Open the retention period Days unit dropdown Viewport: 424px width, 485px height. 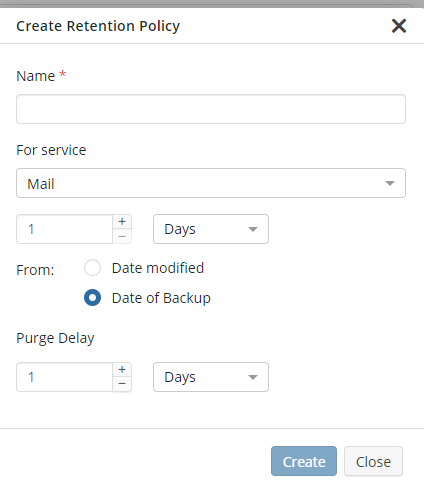pyautogui.click(x=211, y=229)
